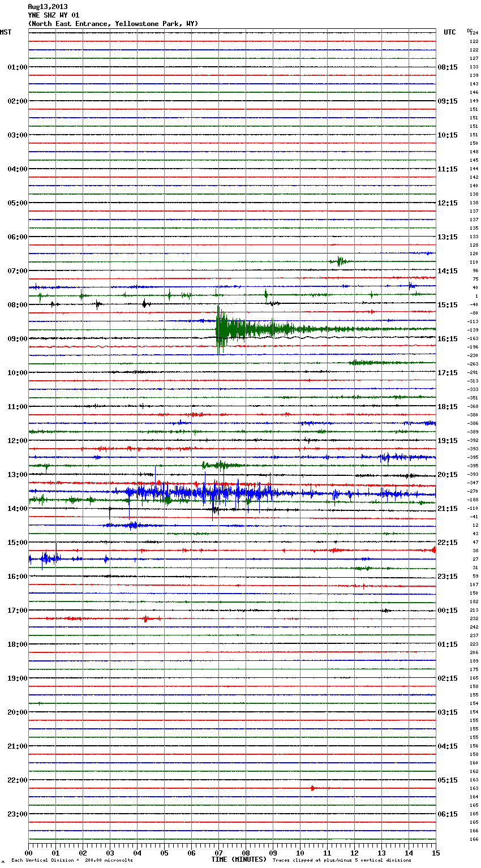
Task: Select the "02:00" MST hour label
Action: (18, 101)
